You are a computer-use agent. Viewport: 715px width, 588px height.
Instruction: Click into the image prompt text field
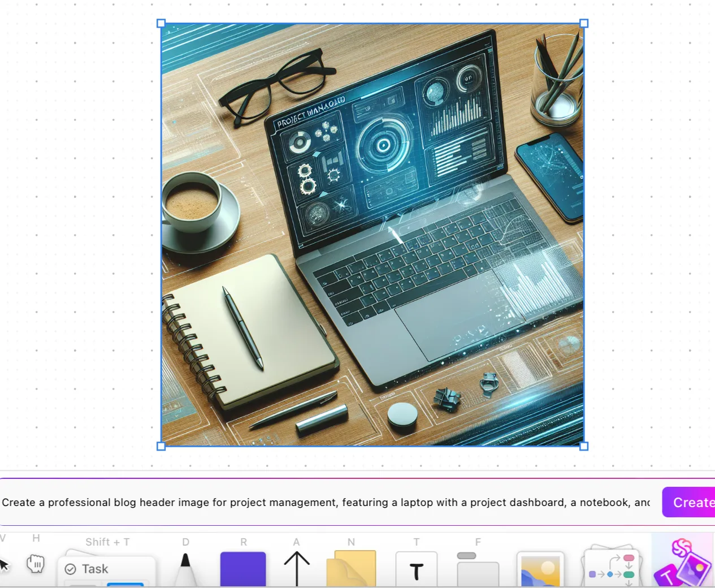pyautogui.click(x=326, y=502)
